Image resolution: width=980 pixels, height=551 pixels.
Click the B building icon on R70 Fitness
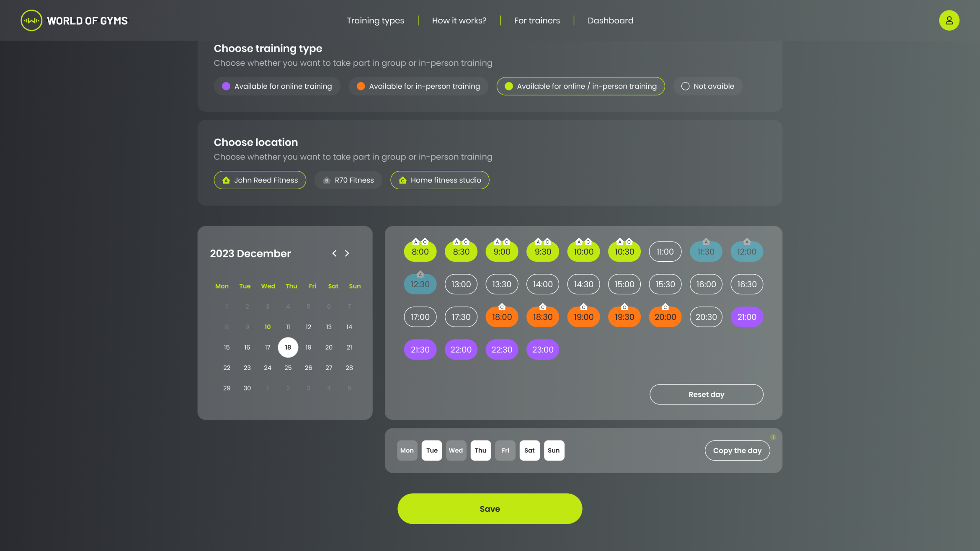coord(327,180)
